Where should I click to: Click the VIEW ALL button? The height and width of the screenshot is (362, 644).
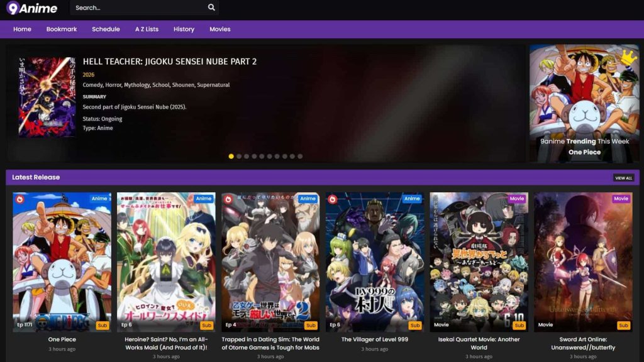[x=623, y=178]
